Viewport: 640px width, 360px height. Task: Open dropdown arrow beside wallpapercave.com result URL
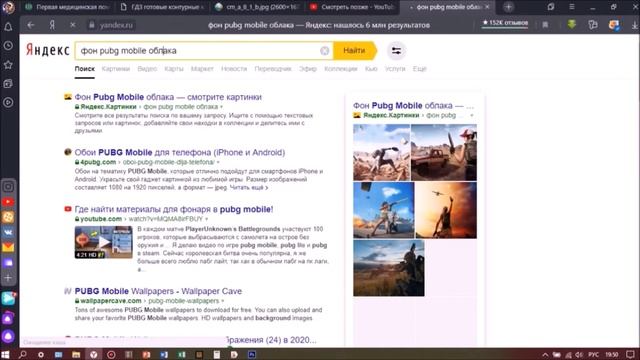coord(222,301)
